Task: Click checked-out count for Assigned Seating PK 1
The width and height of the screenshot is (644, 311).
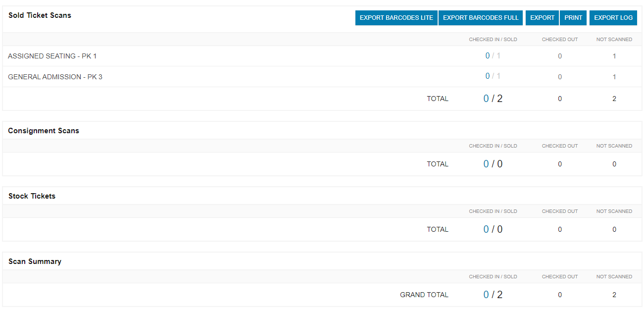Action: click(x=560, y=56)
